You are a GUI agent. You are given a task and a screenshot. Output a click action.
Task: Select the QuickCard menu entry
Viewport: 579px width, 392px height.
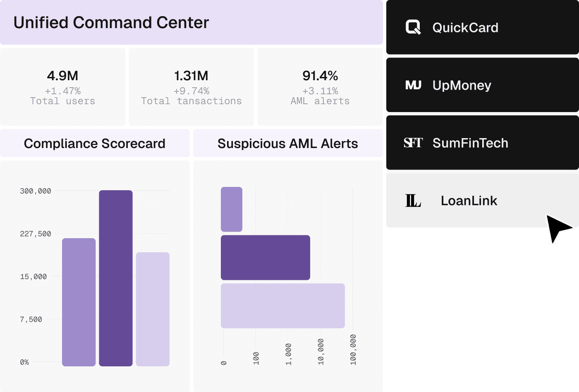click(483, 27)
